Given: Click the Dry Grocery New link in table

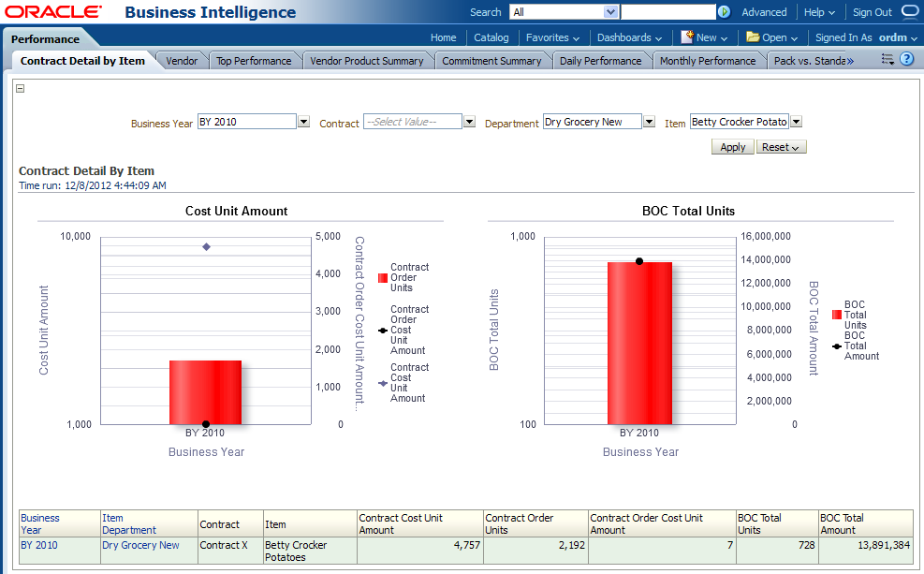Looking at the screenshot, I should pos(140,545).
